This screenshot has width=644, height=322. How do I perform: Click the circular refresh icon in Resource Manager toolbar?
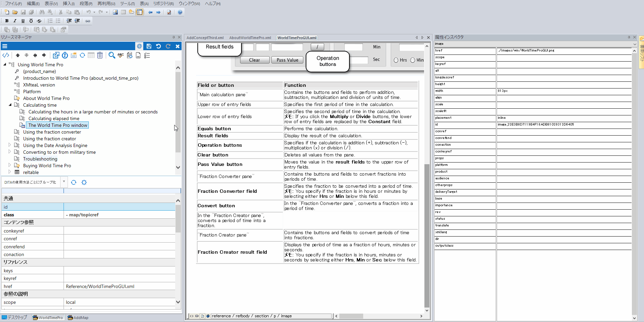[82, 55]
